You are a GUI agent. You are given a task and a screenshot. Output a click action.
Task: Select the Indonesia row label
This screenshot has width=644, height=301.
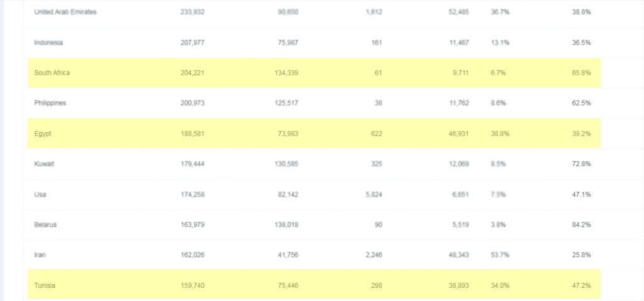(48, 42)
